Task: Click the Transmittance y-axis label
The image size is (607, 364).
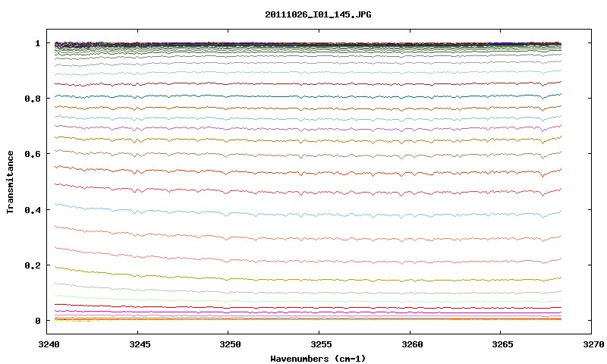Action: [10, 182]
